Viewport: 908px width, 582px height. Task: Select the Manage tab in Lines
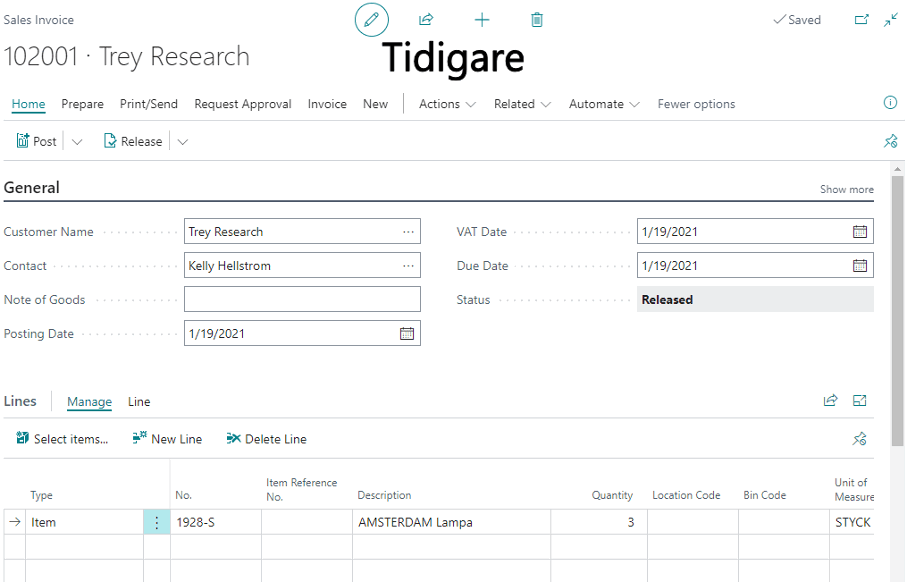click(x=89, y=402)
